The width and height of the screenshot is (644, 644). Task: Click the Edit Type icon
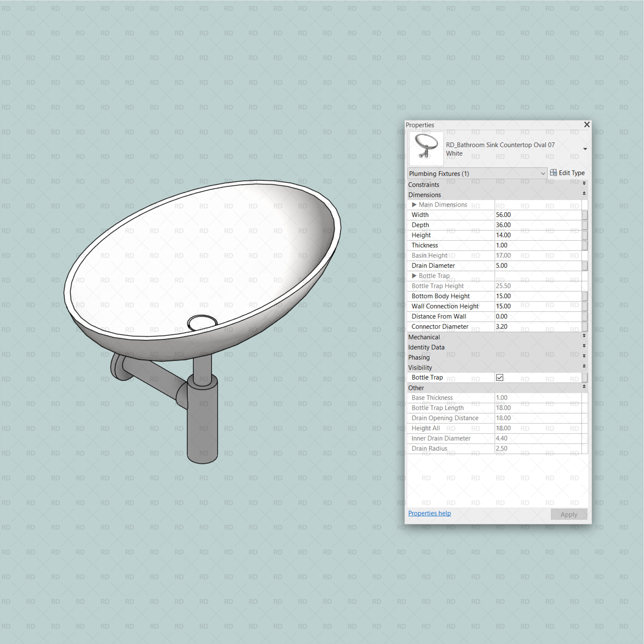click(x=553, y=173)
